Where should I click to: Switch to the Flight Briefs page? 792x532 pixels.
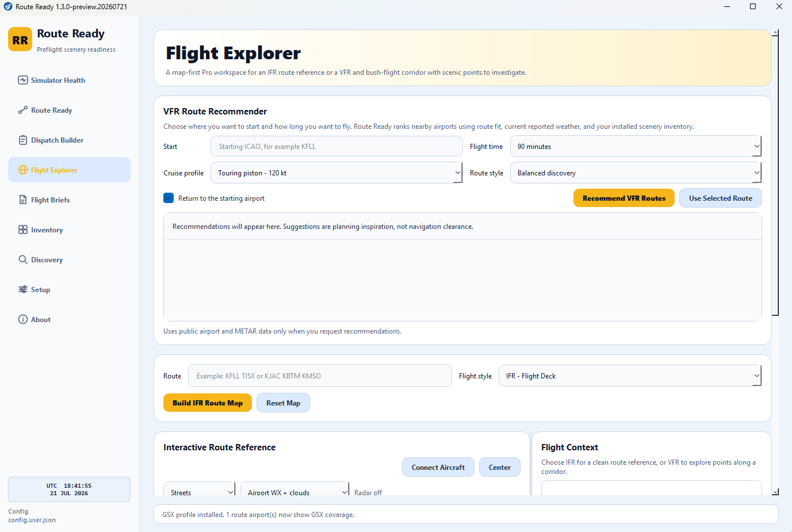click(69, 200)
